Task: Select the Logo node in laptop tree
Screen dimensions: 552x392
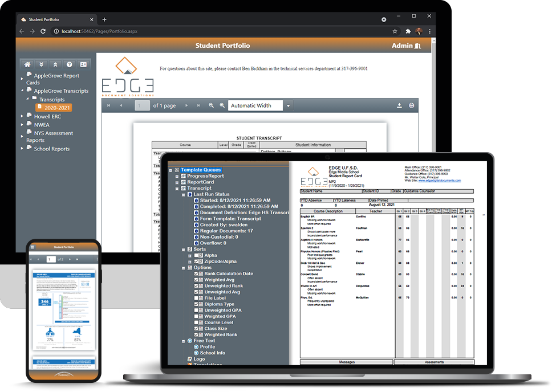Action: [199, 360]
